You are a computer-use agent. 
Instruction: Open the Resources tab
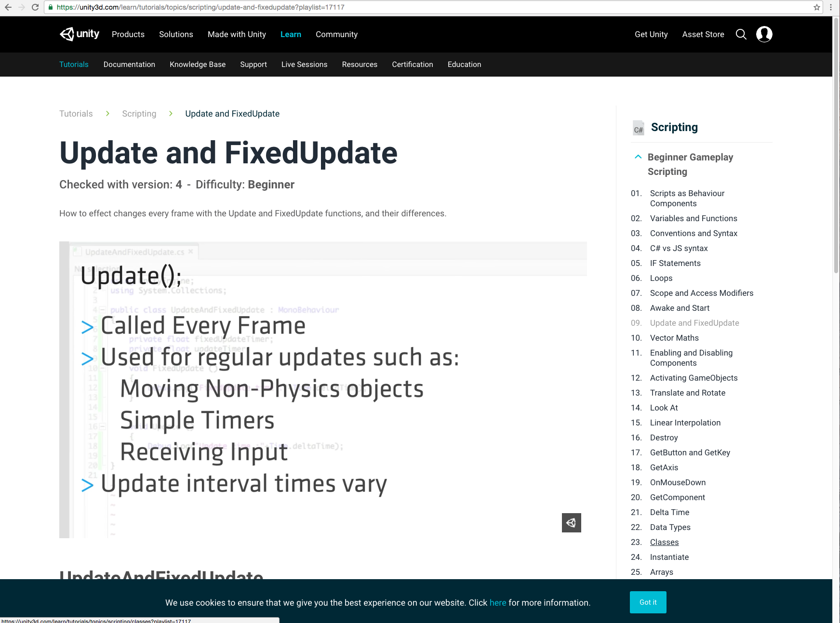pyautogui.click(x=360, y=65)
